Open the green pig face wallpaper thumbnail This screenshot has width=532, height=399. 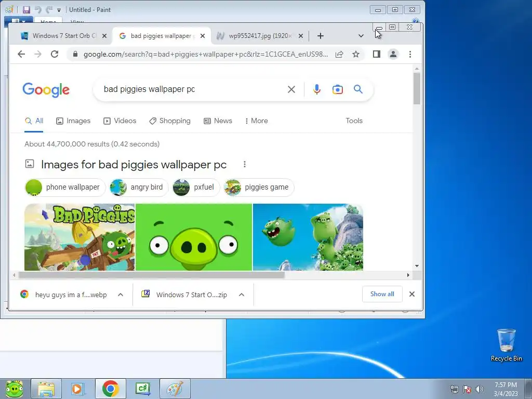(194, 237)
